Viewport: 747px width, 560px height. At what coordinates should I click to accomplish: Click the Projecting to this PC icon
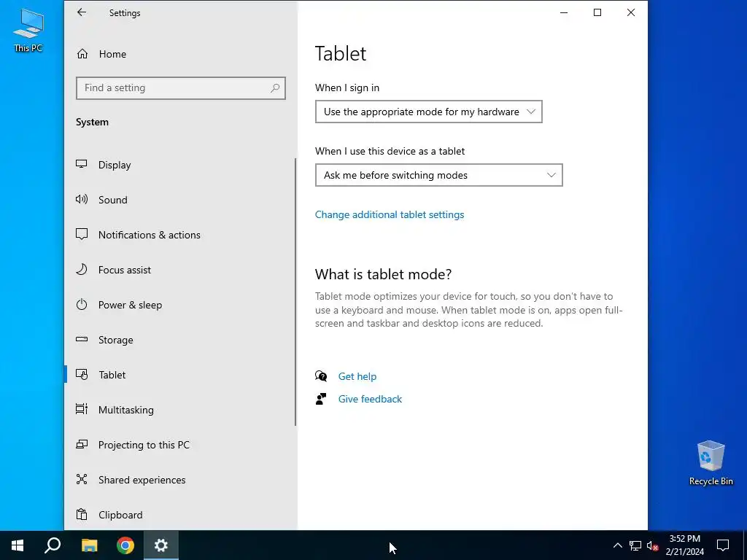pos(82,444)
